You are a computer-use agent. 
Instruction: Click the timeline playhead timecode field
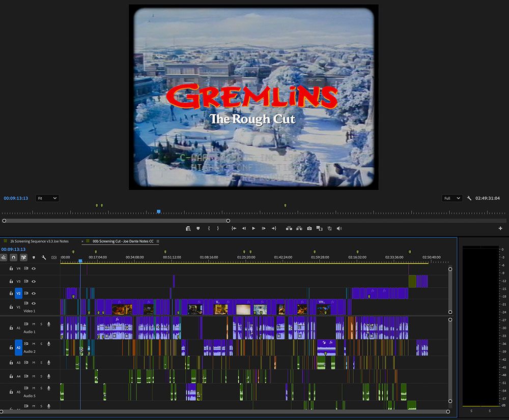pyautogui.click(x=13, y=249)
